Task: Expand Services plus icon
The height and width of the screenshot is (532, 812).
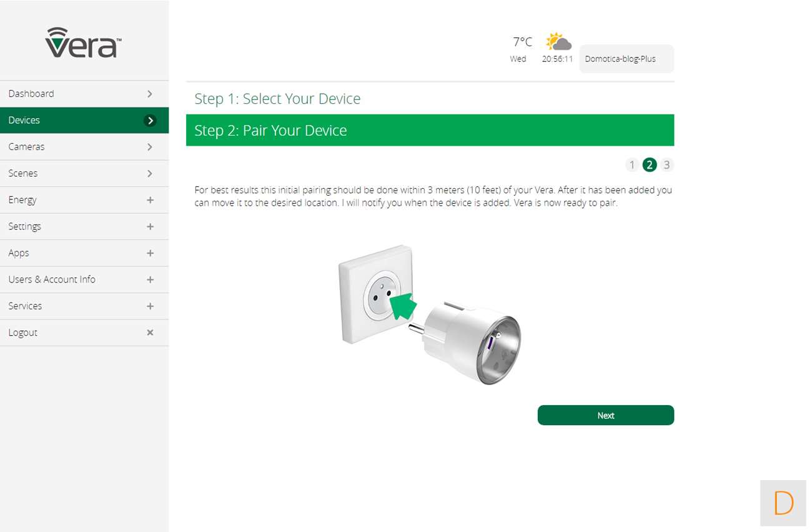Action: (x=150, y=306)
